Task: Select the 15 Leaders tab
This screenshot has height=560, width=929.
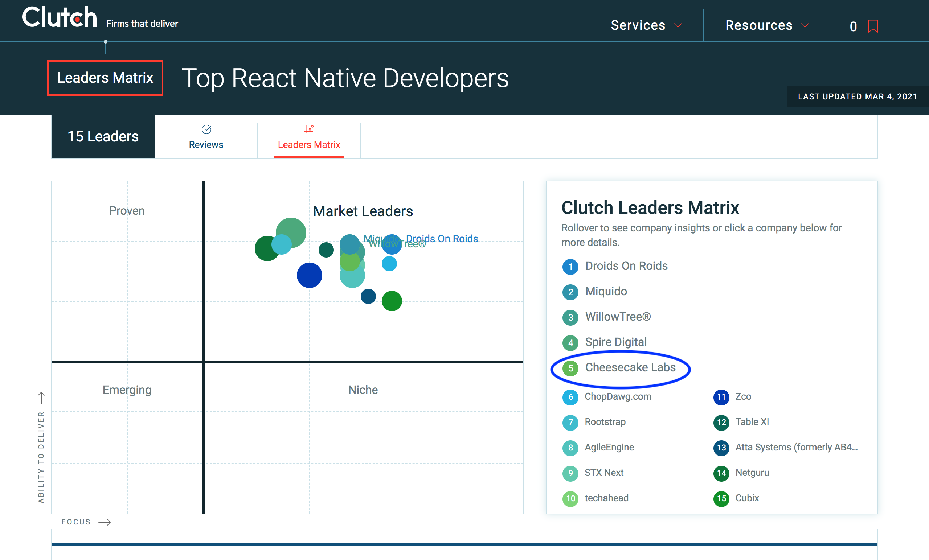Action: click(103, 136)
